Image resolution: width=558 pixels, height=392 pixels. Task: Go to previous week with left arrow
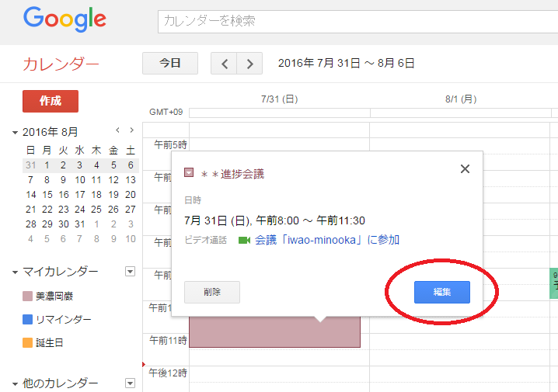[x=224, y=64]
